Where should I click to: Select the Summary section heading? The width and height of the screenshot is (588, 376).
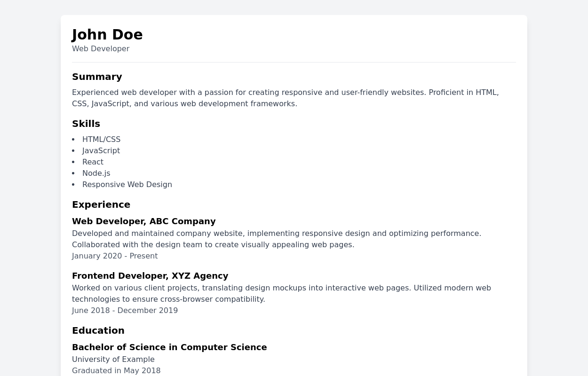click(97, 77)
